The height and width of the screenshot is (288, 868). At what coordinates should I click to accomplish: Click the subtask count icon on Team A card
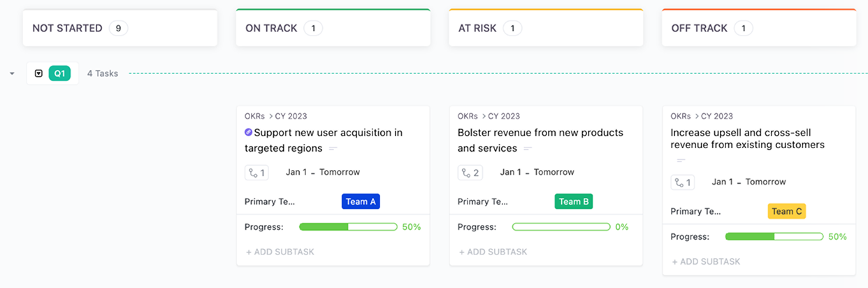(x=256, y=173)
